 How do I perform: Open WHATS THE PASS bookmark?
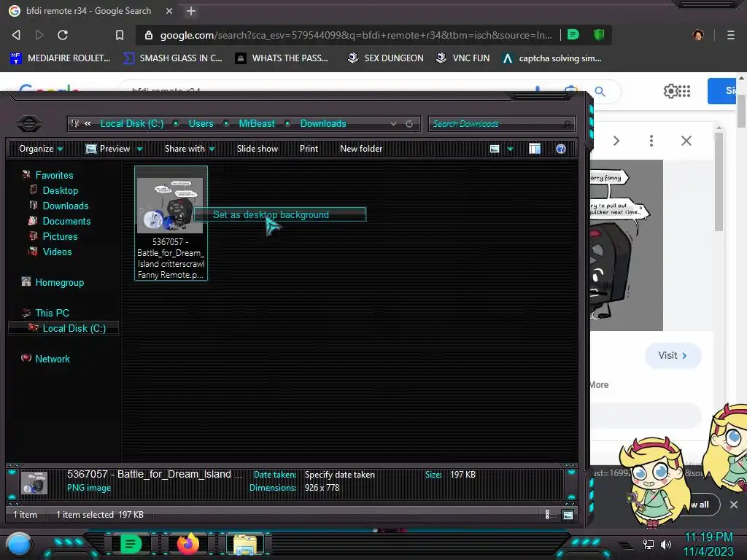282,58
